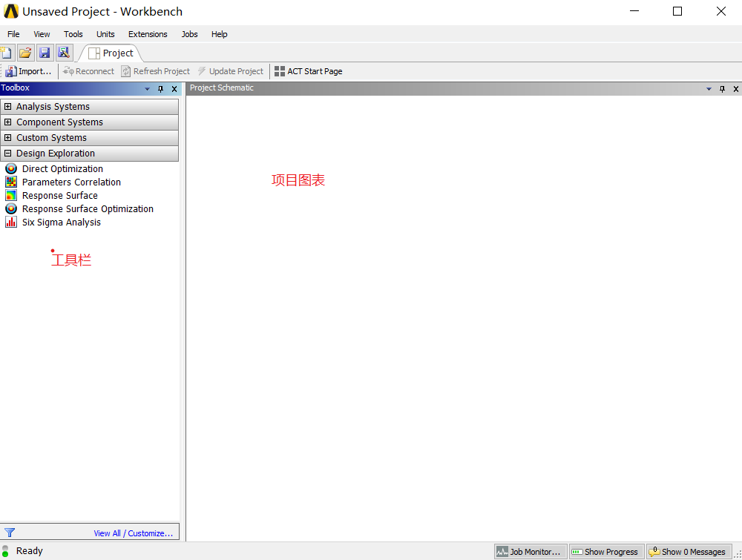Expand the Component Systems group
The height and width of the screenshot is (560, 742).
(8, 122)
